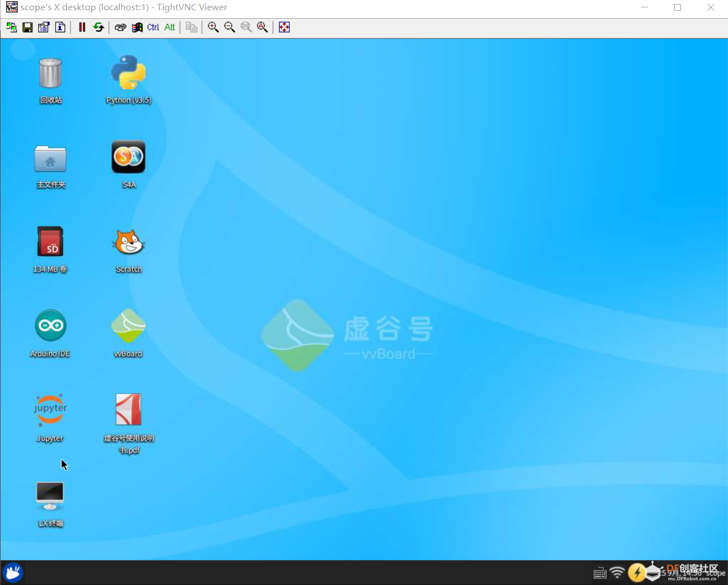Toggle the Ctrl key modifier button

(x=153, y=27)
